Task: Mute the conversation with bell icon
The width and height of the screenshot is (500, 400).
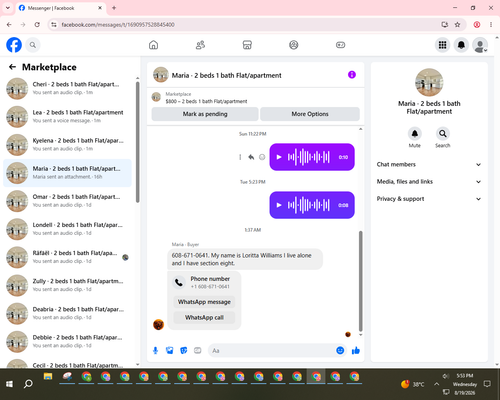Action: click(x=415, y=134)
